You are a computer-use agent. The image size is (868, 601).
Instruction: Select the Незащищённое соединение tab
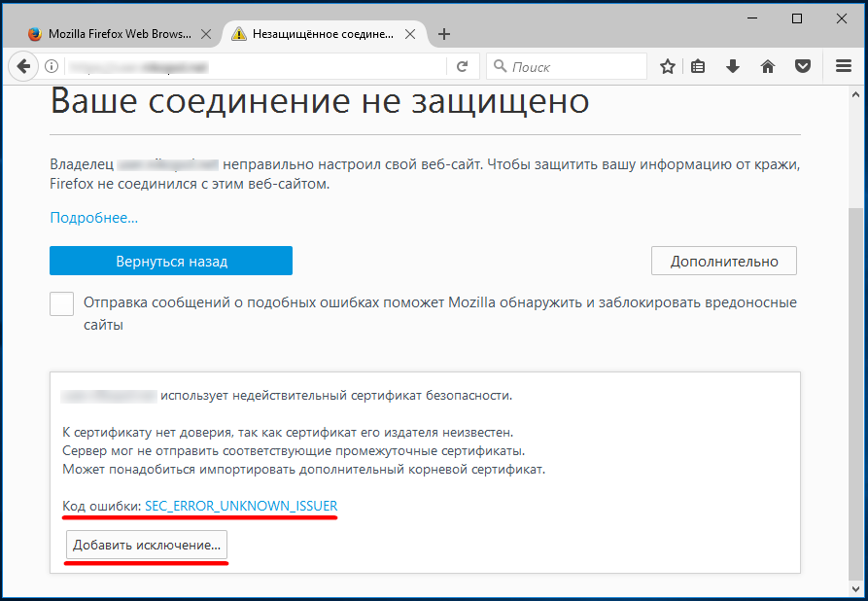(324, 34)
